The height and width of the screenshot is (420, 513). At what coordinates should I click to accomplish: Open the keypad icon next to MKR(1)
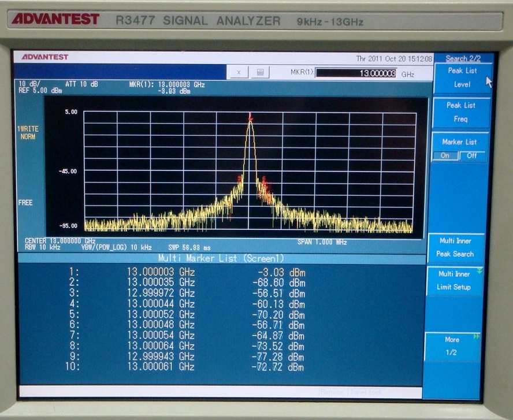(x=260, y=72)
